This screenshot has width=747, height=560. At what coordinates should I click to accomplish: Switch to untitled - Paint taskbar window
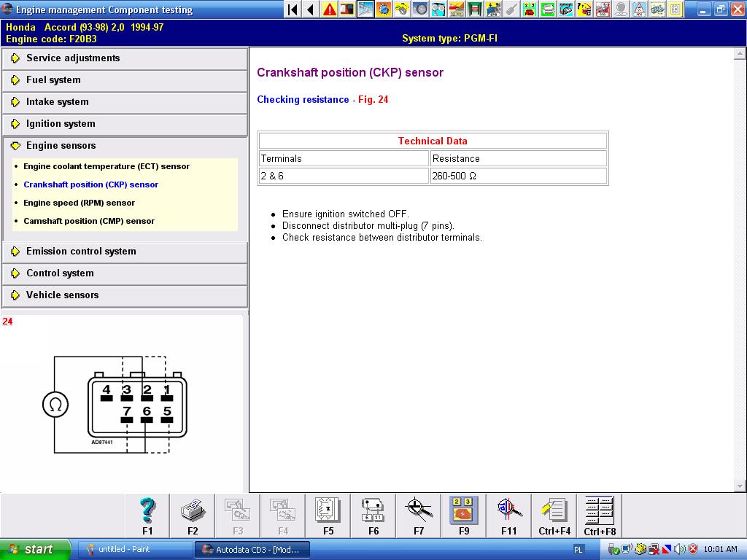pos(135,550)
